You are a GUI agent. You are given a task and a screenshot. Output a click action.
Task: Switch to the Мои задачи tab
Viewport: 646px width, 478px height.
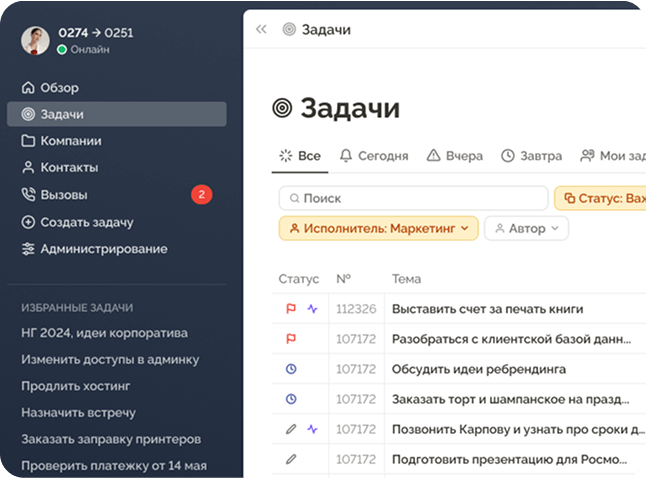(x=613, y=156)
